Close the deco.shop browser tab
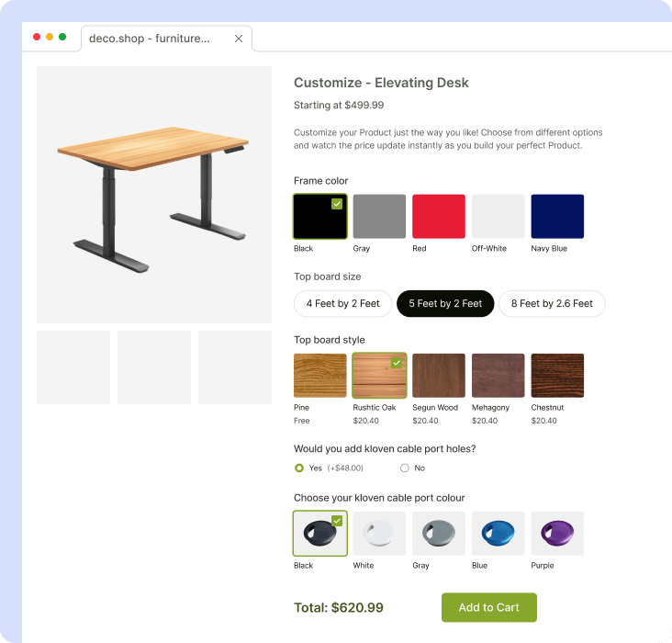The height and width of the screenshot is (643, 672). [x=239, y=39]
